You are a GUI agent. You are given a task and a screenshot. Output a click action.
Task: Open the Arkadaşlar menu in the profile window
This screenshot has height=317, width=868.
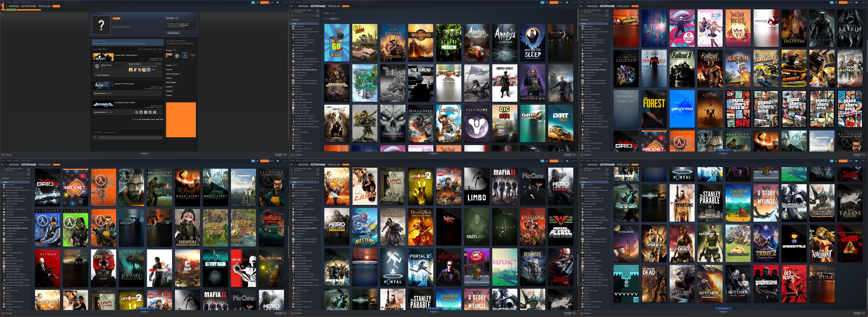coord(16,2)
